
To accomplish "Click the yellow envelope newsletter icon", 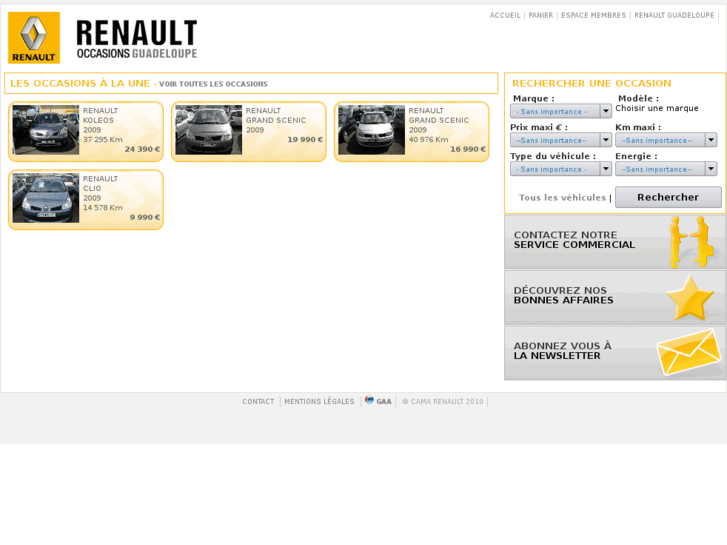I will (x=689, y=352).
